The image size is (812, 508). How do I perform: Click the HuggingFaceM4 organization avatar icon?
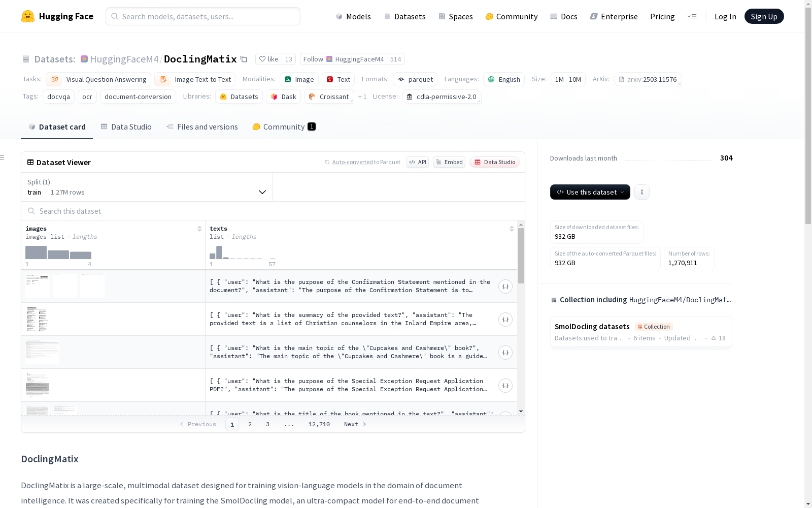tap(84, 59)
